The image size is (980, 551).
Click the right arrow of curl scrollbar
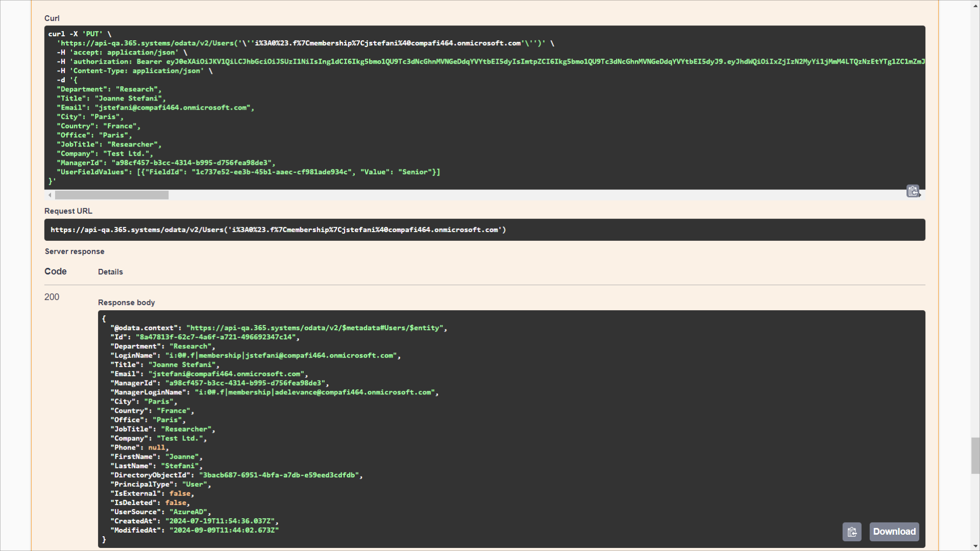tap(920, 195)
